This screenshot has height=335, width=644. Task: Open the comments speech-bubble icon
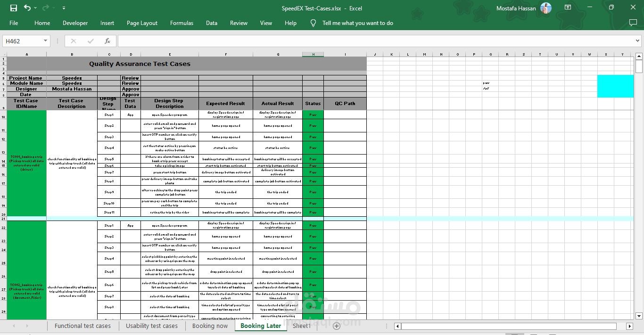pyautogui.click(x=633, y=23)
